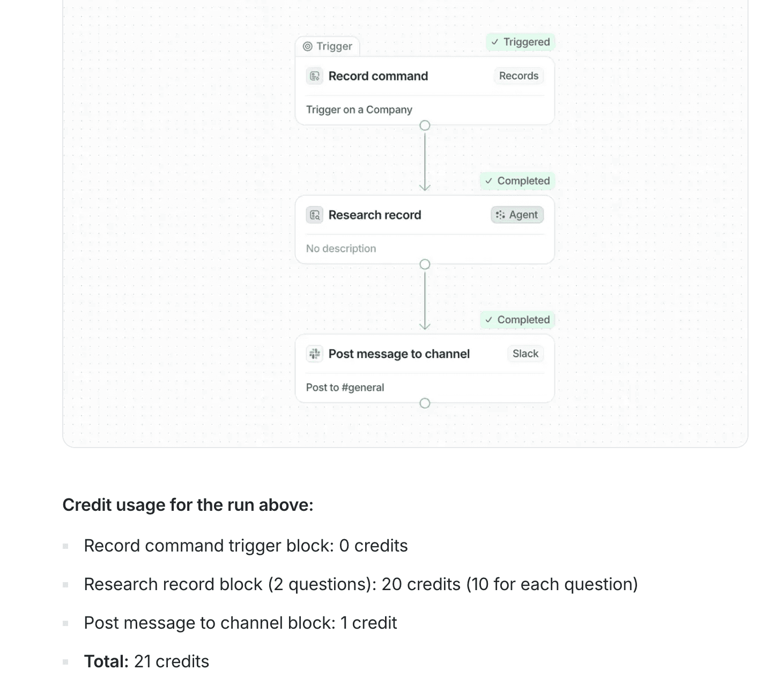Open the Records type selector on Record command
Screen dimensions: 770x700
(518, 76)
